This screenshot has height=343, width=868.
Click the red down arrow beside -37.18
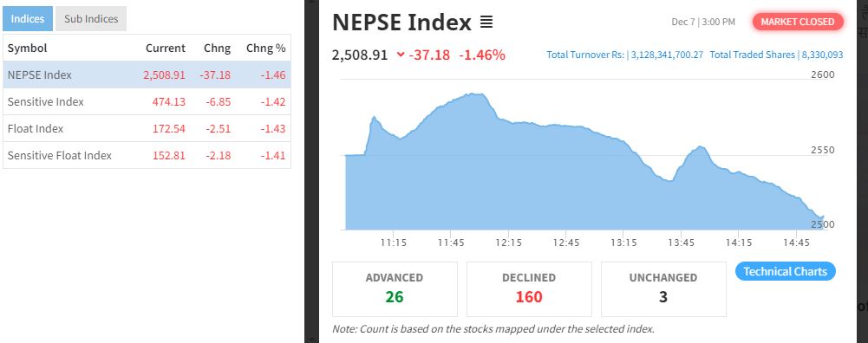click(401, 55)
